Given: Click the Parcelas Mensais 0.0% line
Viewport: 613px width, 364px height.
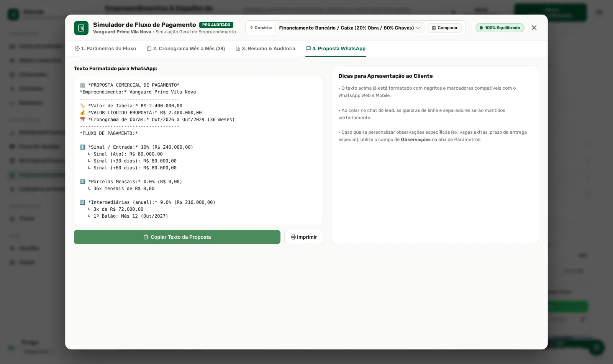Looking at the screenshot, I should tap(131, 182).
